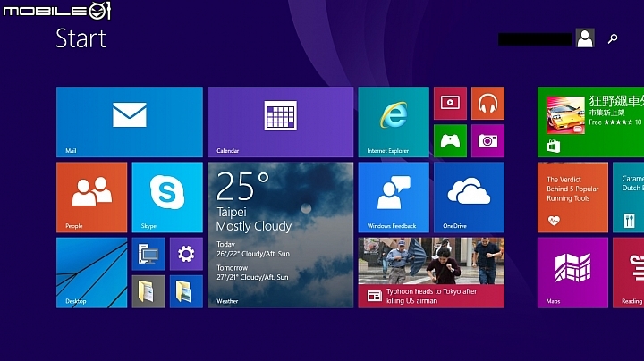The height and width of the screenshot is (361, 644).
Task: Open the Maps tile
Action: pyautogui.click(x=572, y=273)
